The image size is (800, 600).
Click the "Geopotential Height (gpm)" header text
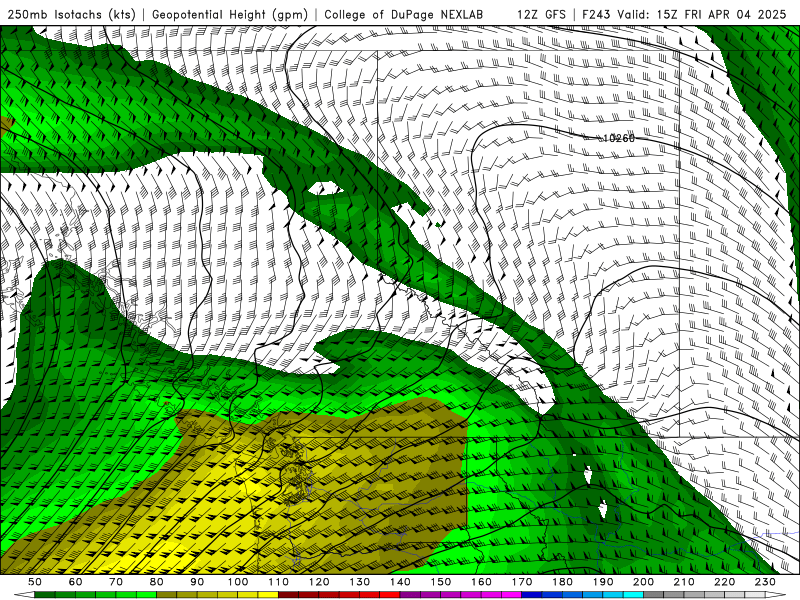[230, 14]
